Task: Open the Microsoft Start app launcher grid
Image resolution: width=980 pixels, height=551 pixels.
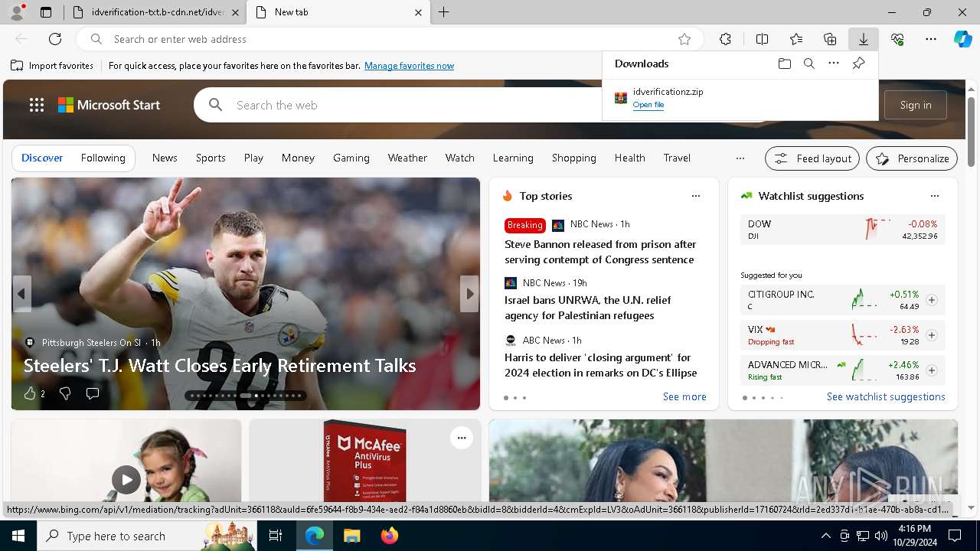Action: click(x=37, y=105)
